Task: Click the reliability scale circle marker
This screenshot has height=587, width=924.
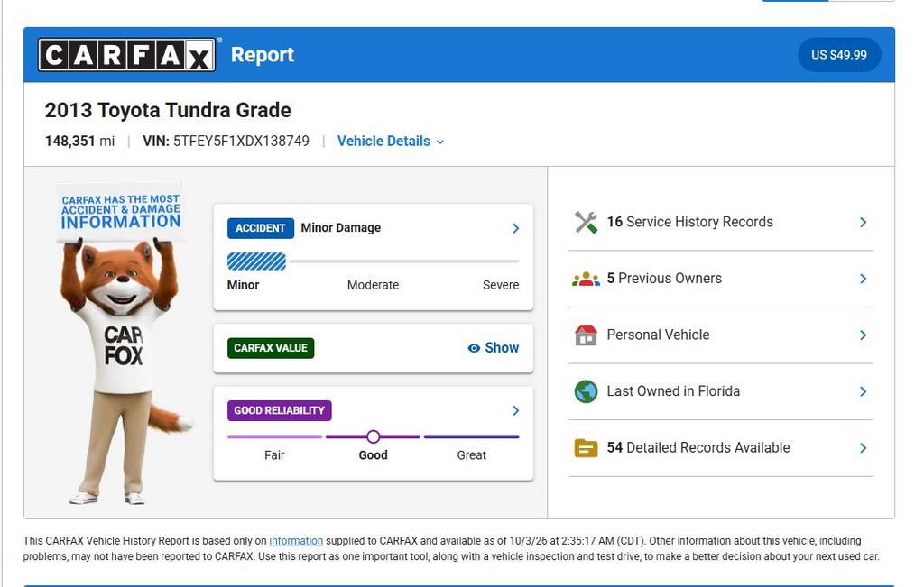Action: (x=373, y=436)
